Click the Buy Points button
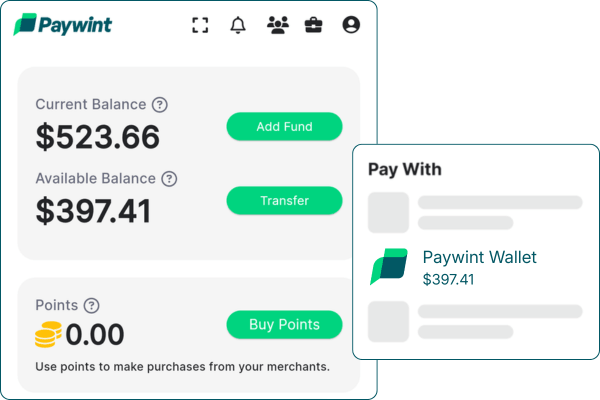The image size is (600, 400). [284, 325]
